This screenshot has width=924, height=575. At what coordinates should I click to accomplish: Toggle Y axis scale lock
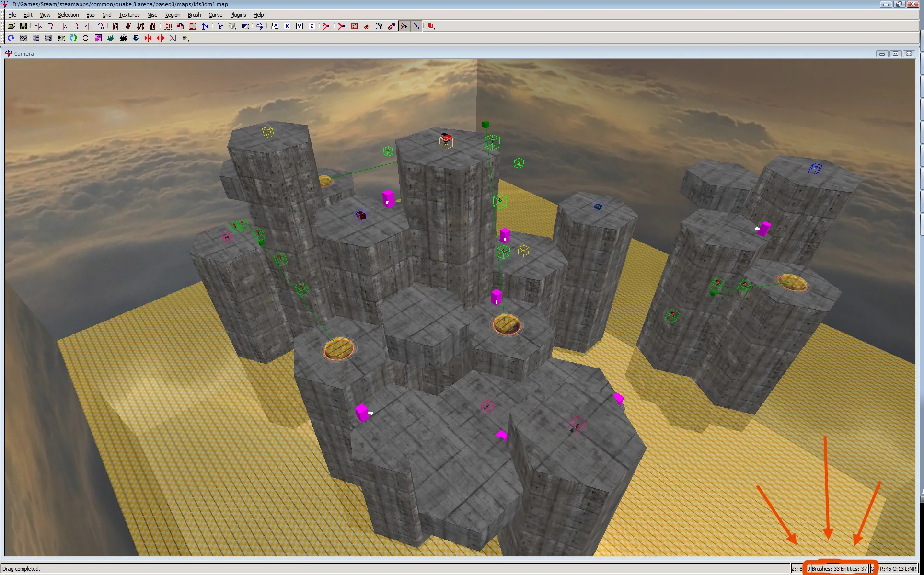[x=300, y=26]
